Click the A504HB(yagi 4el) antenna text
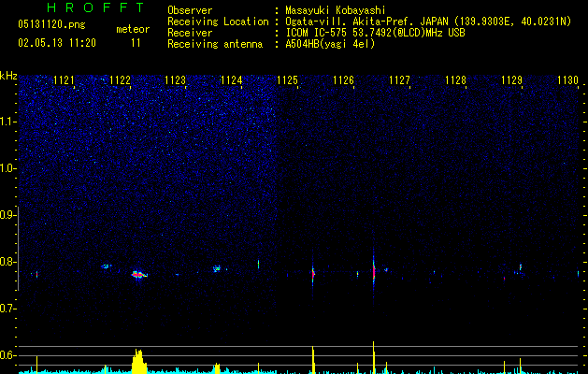The image size is (588, 374). pyautogui.click(x=330, y=44)
